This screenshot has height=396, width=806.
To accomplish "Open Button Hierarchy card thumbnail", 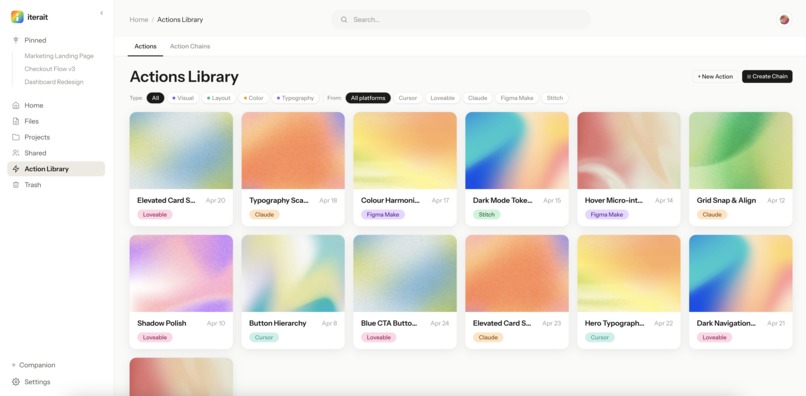I will pos(293,274).
